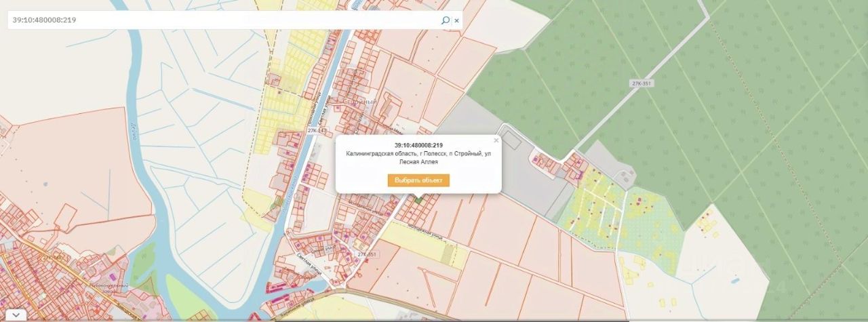Expand the bottom-left chevron panel

pos(14,315)
